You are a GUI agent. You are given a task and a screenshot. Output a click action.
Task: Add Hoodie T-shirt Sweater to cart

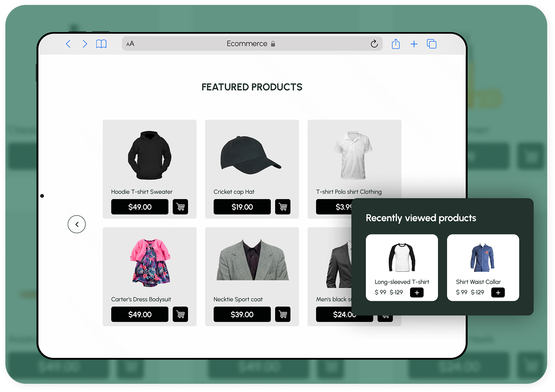pyautogui.click(x=180, y=207)
